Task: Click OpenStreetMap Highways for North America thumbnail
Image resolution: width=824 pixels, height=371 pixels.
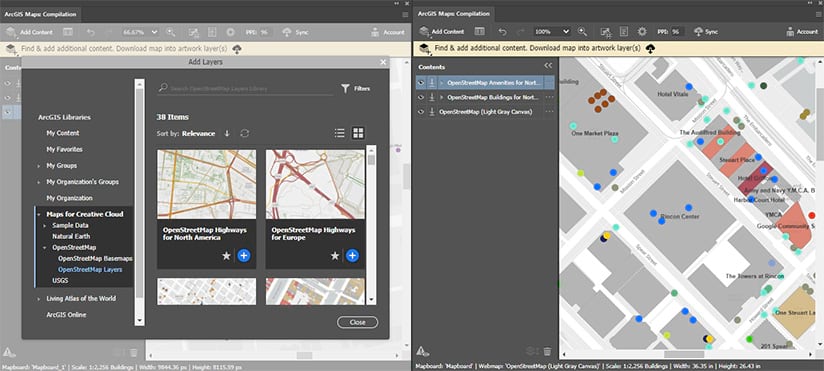Action: tap(207, 184)
